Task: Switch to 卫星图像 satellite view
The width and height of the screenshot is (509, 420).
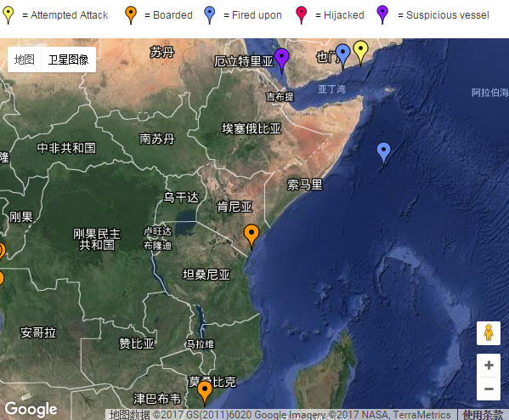Action: (x=69, y=60)
